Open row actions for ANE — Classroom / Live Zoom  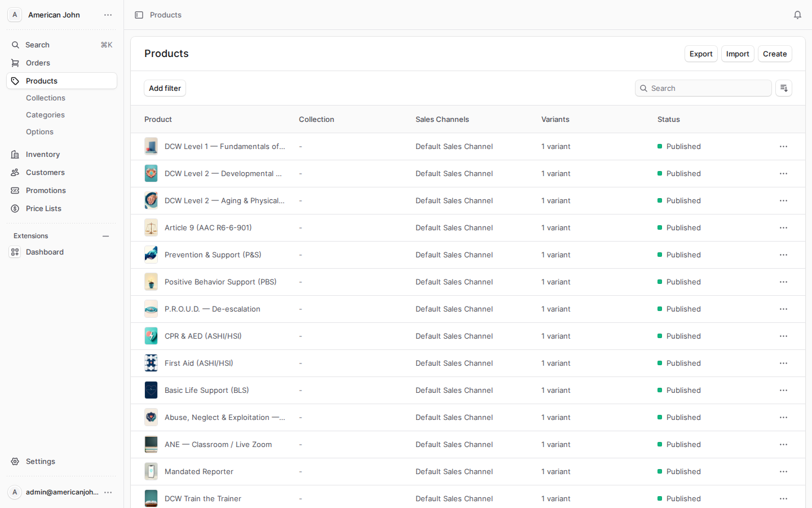click(783, 445)
